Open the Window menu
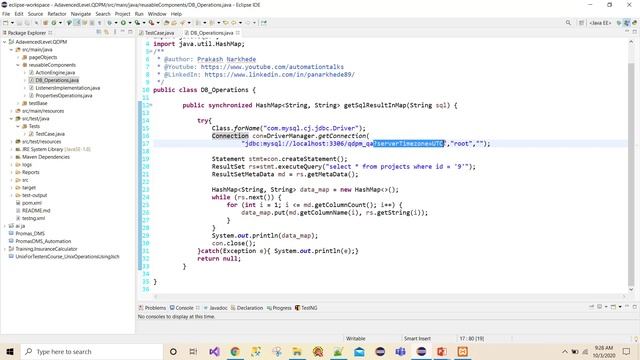The width and height of the screenshot is (640, 360). point(157,14)
